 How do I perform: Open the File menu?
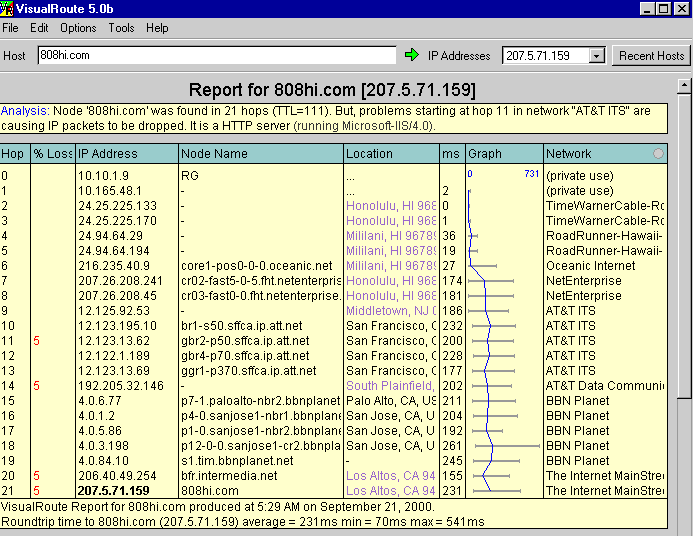coord(10,28)
